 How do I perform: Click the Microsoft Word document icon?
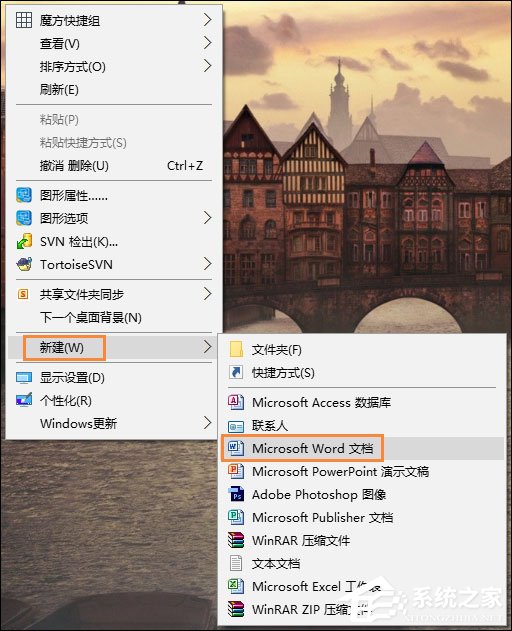pyautogui.click(x=236, y=448)
